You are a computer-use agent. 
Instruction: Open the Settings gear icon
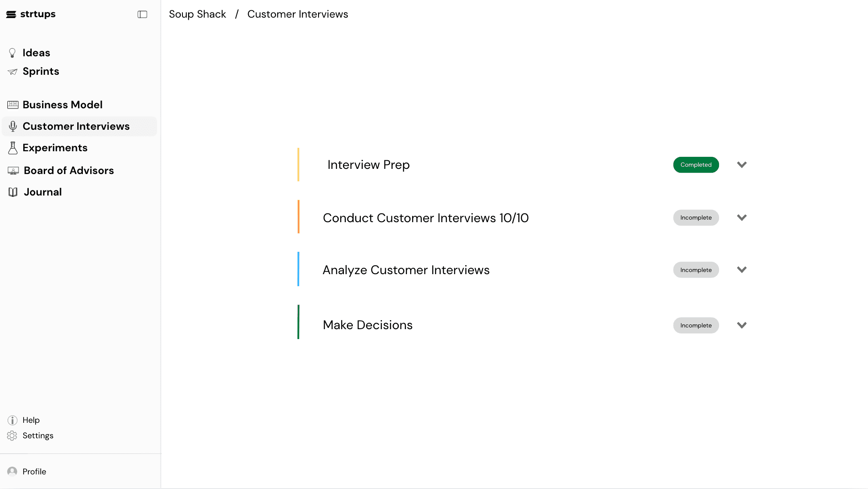[12, 435]
